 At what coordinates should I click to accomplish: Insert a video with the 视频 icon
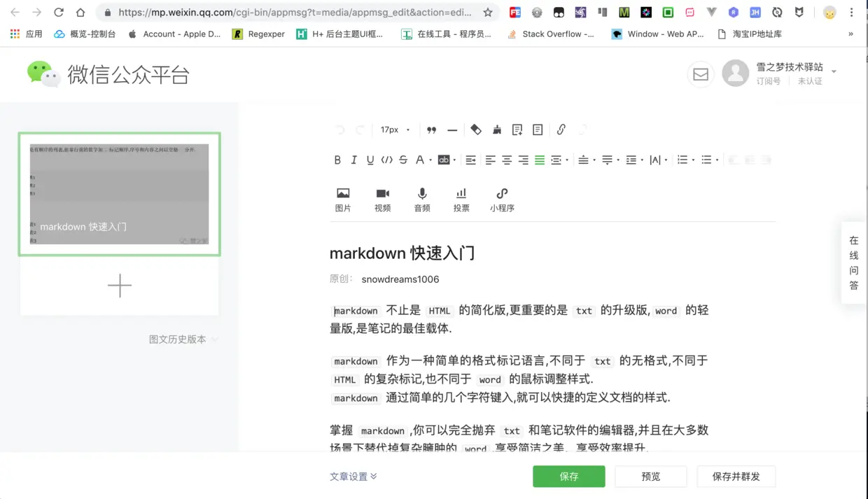pos(382,198)
